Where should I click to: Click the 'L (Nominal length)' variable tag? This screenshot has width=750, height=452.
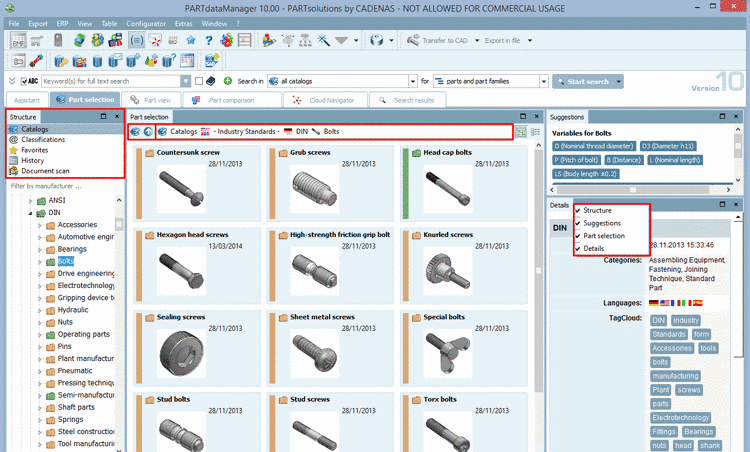coord(675,160)
